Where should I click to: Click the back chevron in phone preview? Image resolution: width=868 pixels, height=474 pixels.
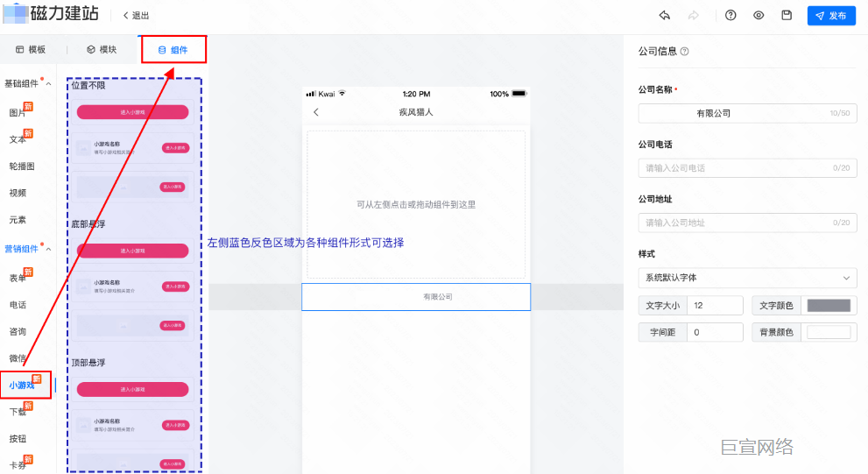(x=316, y=112)
